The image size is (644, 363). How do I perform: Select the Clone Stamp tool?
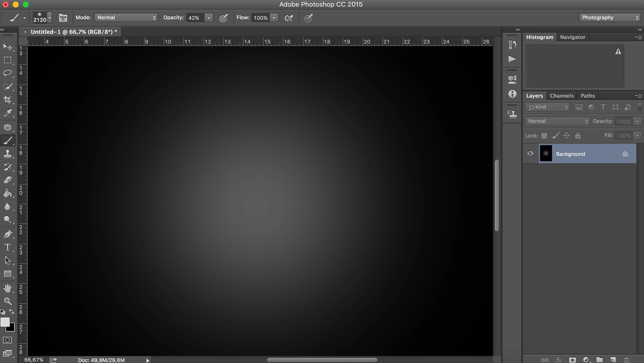pos(8,153)
